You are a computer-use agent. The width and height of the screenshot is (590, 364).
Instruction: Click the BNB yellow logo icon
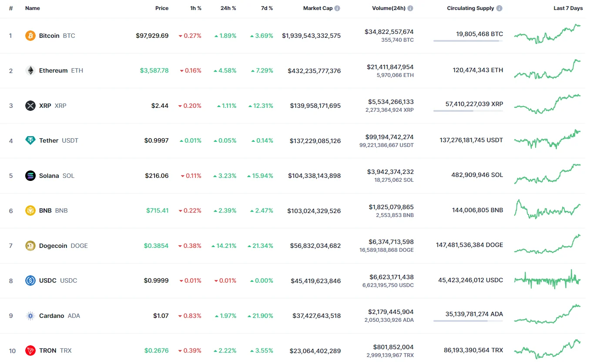[30, 210]
